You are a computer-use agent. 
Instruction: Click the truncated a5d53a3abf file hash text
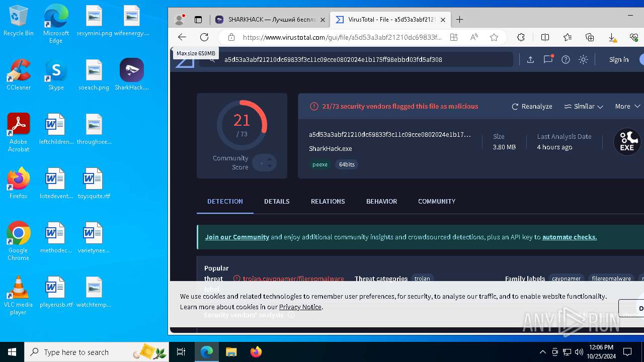click(390, 134)
